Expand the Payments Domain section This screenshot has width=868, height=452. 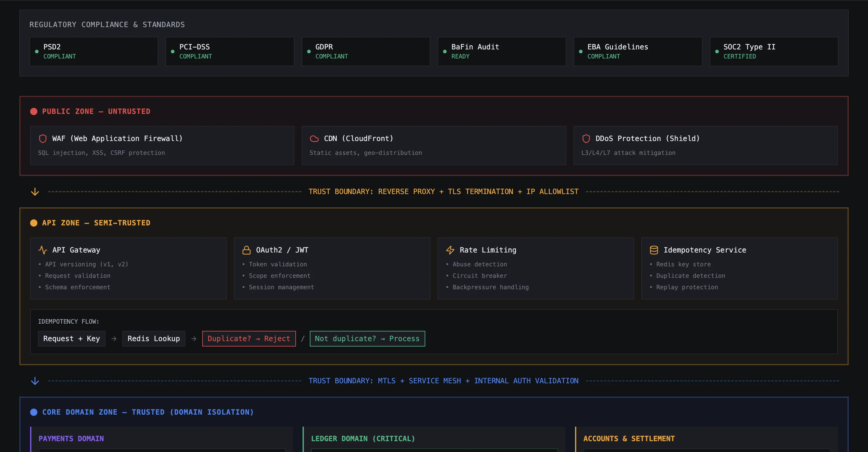click(x=71, y=438)
